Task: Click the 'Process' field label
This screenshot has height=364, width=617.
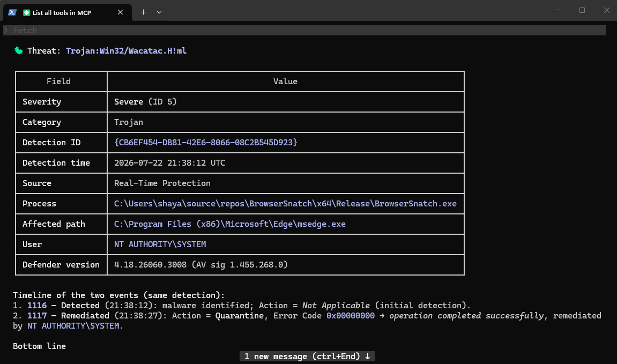Action: point(39,204)
